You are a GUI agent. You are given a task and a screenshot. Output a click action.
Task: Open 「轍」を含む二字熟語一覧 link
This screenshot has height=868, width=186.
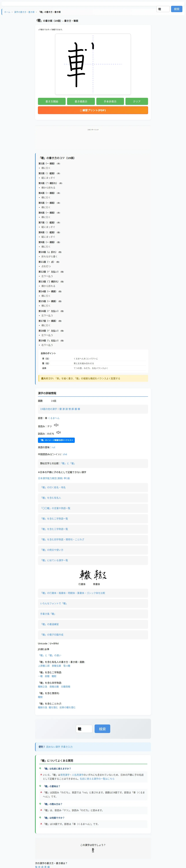coord(54,519)
